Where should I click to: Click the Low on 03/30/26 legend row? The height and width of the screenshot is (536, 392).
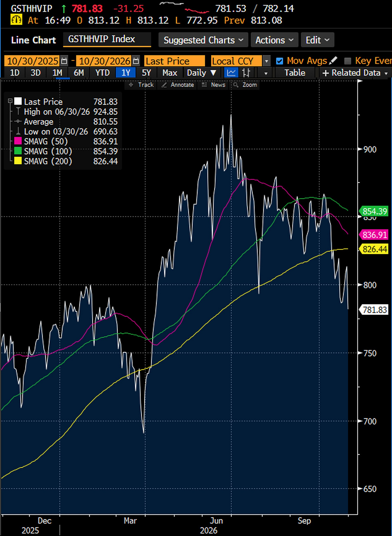(66, 131)
